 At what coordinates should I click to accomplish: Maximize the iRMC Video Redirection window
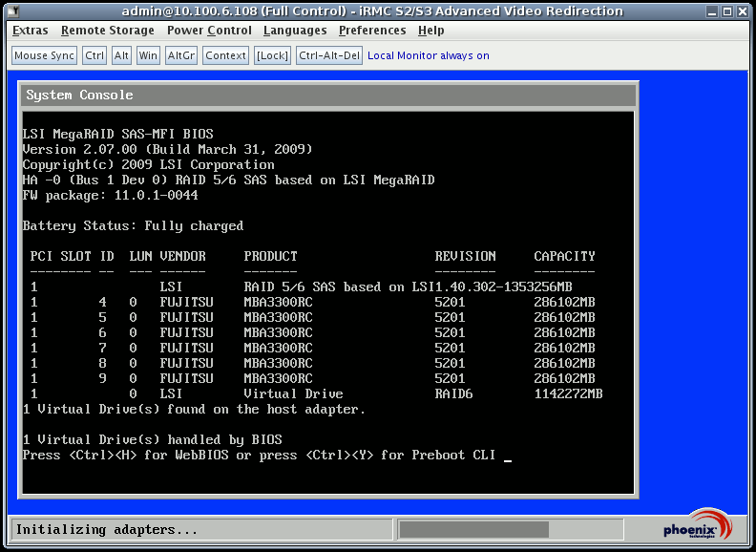727,11
